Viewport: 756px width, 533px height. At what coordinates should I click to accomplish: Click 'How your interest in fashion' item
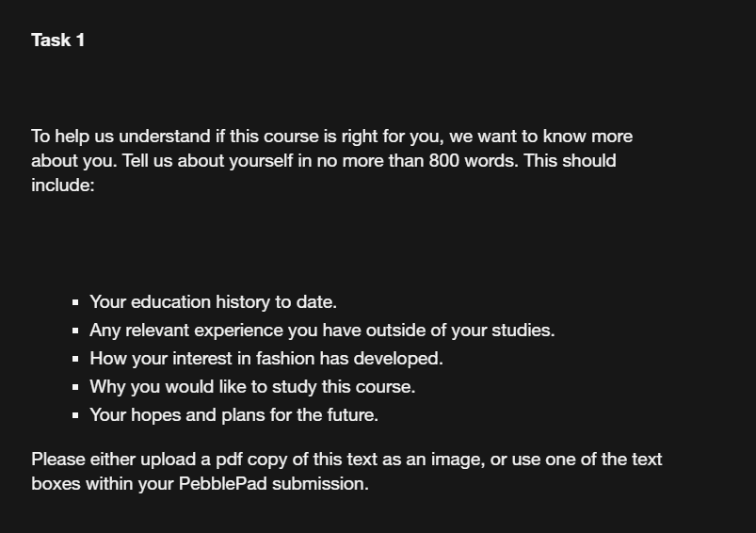coord(266,359)
